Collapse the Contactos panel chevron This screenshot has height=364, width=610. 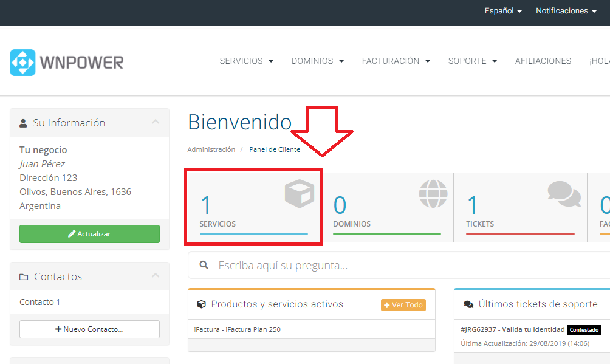click(x=156, y=276)
